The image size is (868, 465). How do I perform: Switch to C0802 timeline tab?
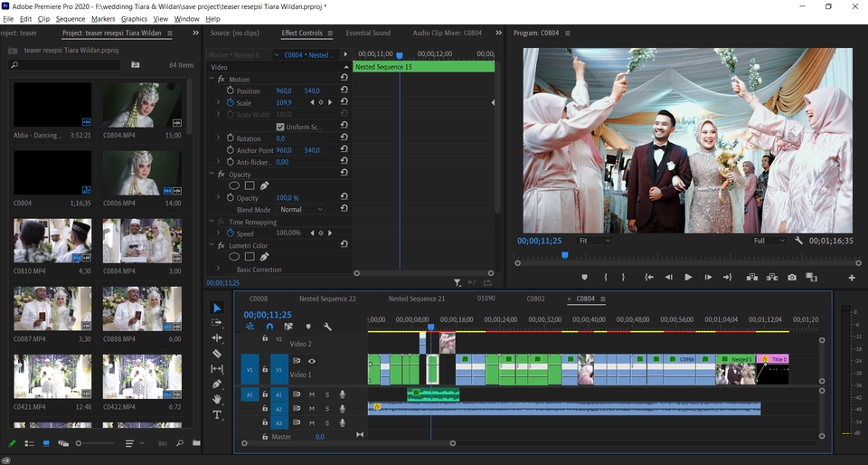[535, 299]
